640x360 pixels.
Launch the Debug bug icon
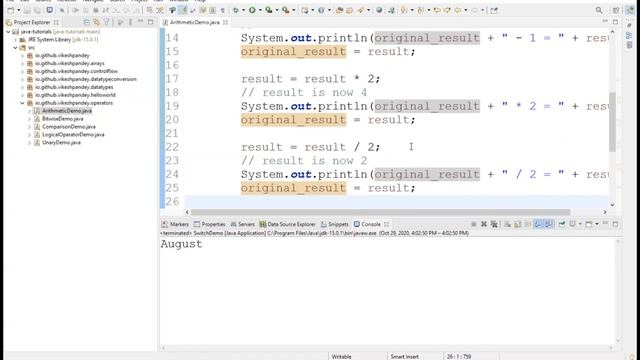[x=236, y=10]
